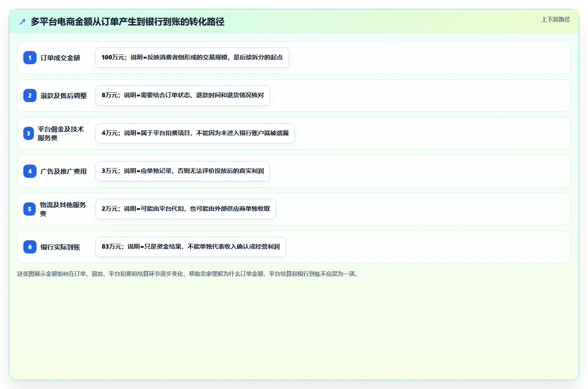
Task: Click the 83万元 bank arrival description box
Action: click(x=191, y=247)
